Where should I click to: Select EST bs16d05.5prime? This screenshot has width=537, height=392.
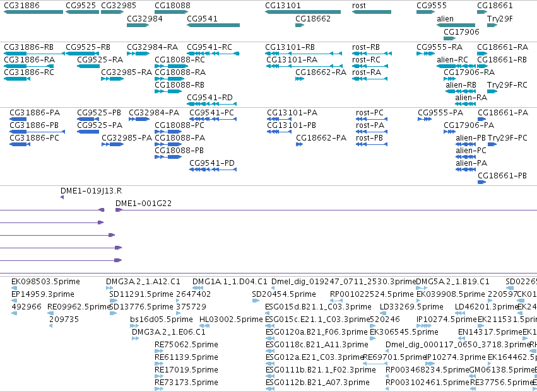pos(134,326)
